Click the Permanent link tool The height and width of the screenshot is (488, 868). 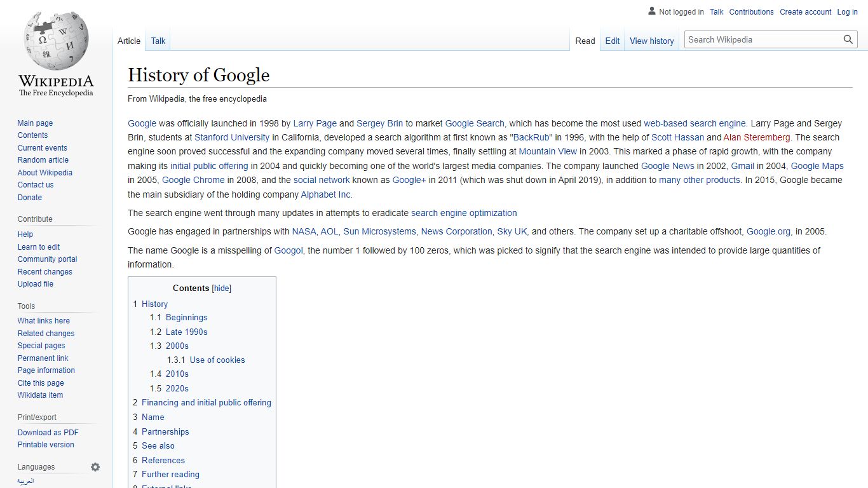pyautogui.click(x=43, y=358)
